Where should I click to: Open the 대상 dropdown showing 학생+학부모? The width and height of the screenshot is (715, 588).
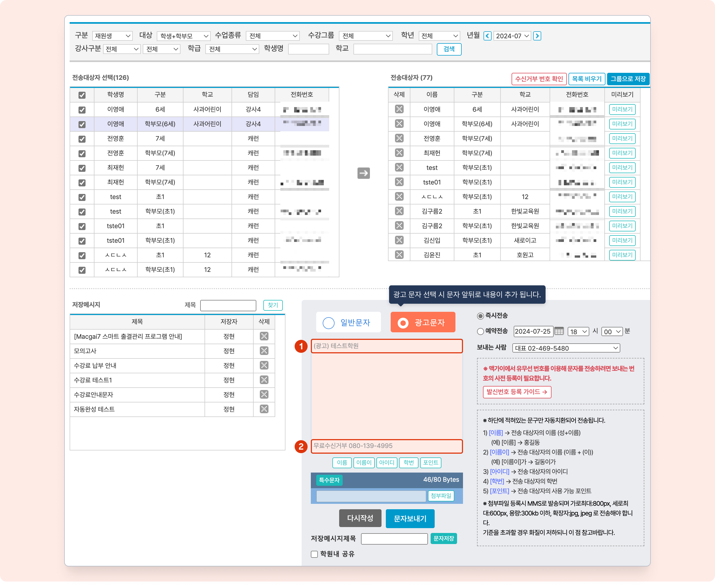pos(184,36)
